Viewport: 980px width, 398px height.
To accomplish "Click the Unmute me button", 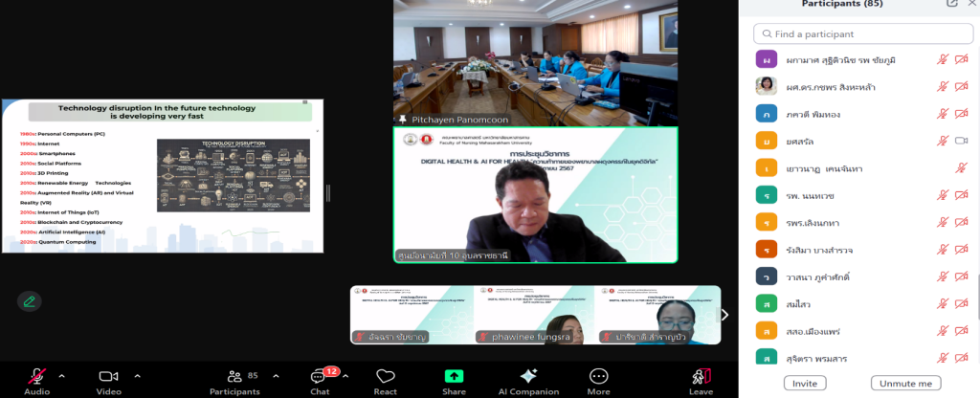I will click(905, 383).
